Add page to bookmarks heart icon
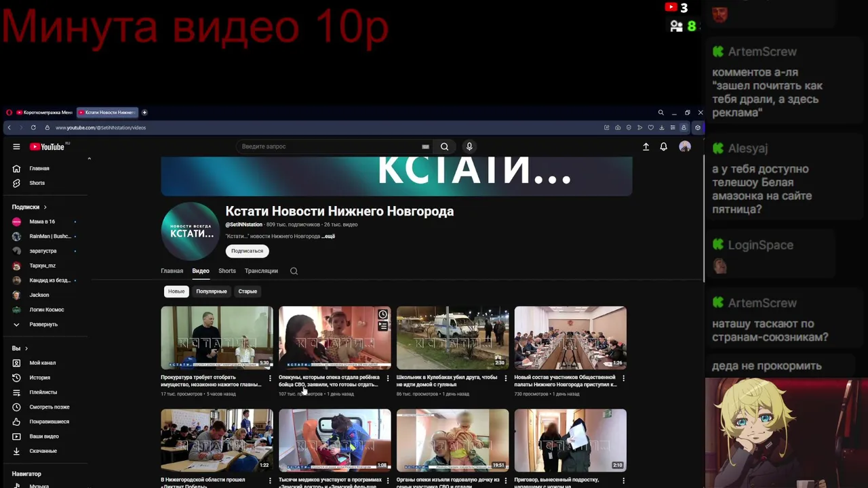This screenshot has height=488, width=868. point(651,127)
